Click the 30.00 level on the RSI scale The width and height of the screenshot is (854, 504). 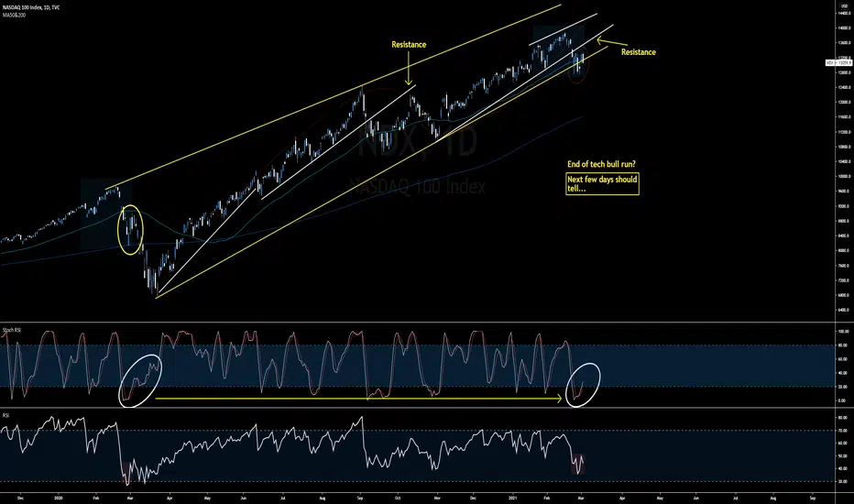point(843,481)
